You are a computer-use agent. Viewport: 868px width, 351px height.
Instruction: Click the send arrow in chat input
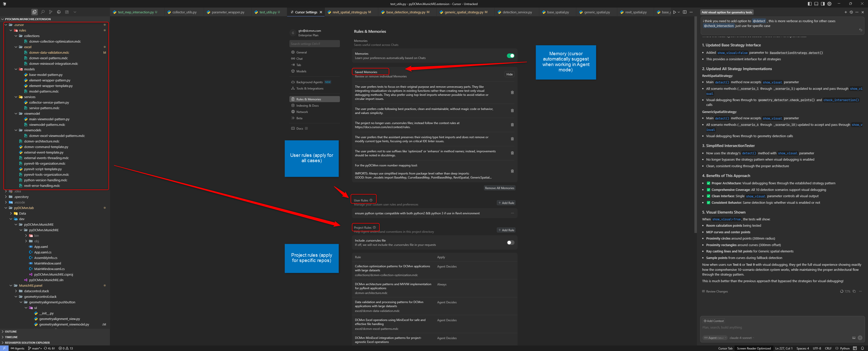pos(860,338)
